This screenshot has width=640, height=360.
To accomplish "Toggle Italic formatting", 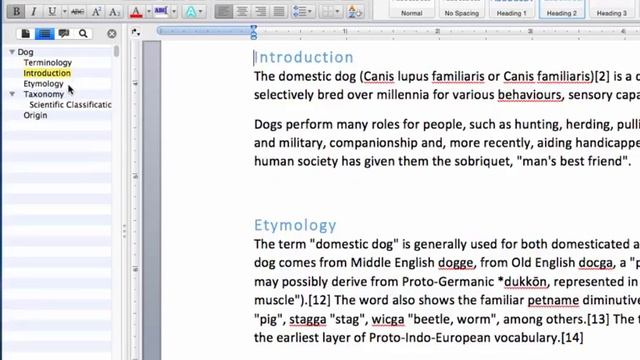I will tap(33, 11).
